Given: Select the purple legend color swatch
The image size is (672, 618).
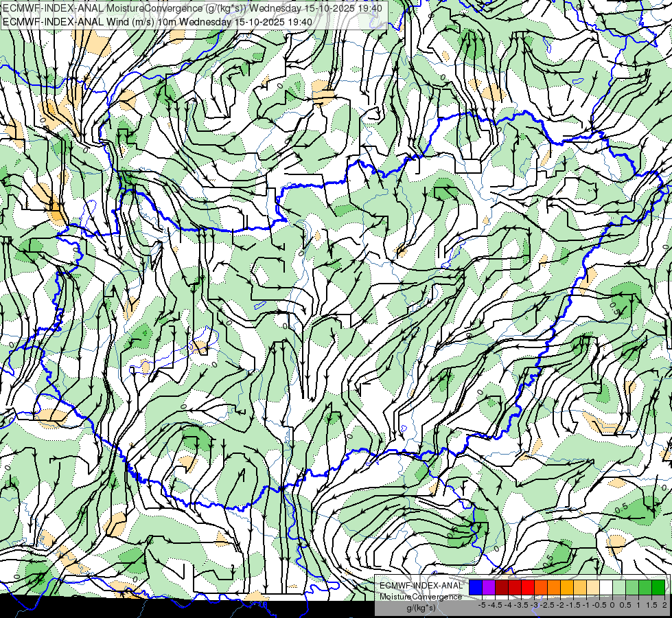Looking at the screenshot, I should [489, 587].
